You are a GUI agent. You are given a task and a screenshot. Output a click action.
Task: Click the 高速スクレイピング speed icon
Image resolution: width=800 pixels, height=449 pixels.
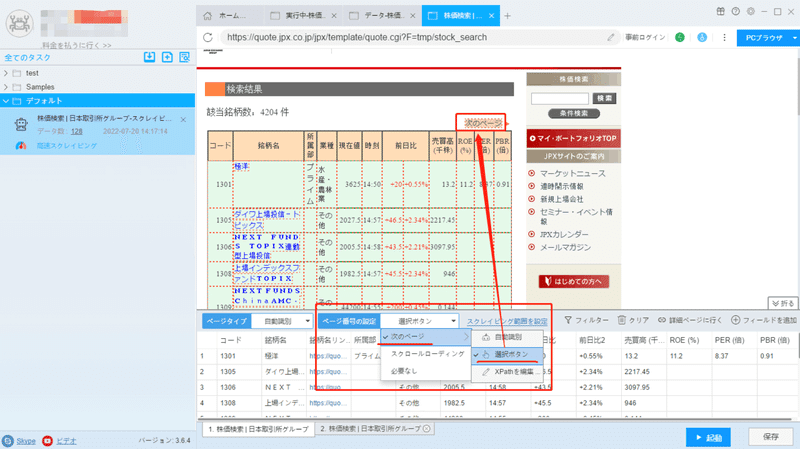21,146
